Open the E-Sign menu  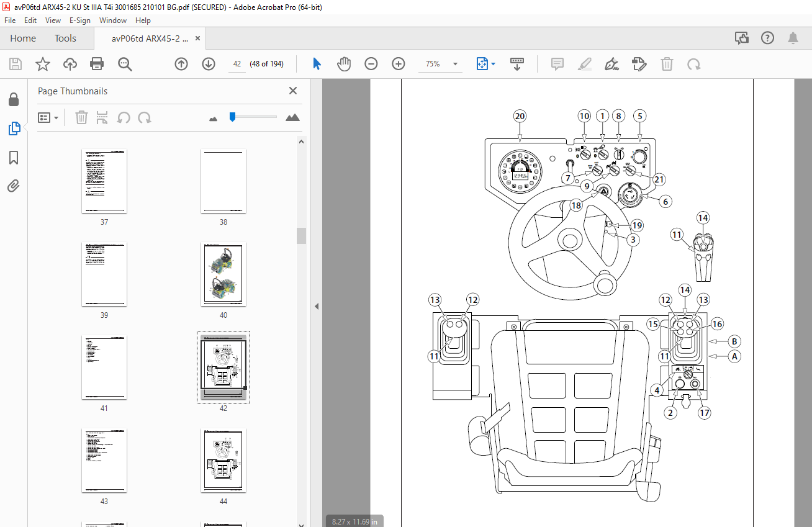click(80, 20)
